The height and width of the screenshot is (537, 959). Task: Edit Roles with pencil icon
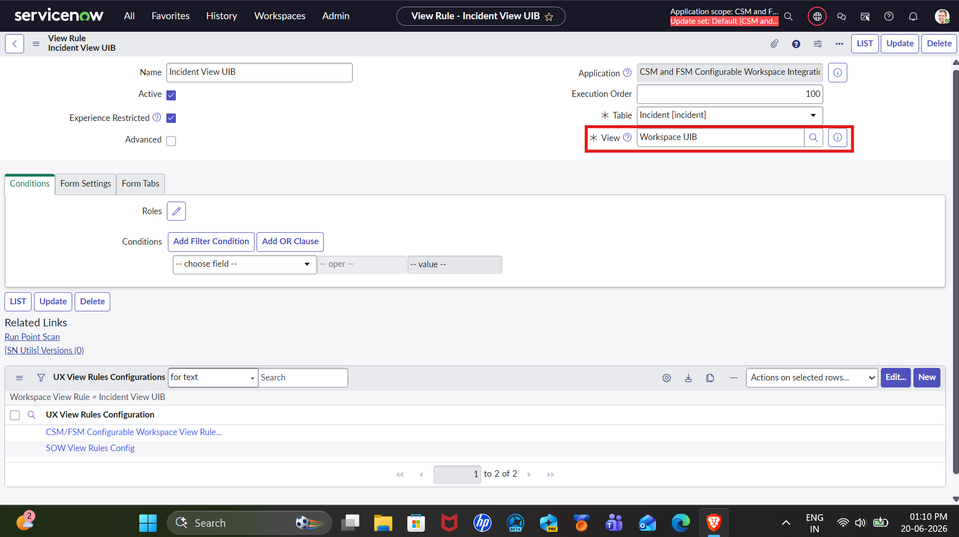click(x=176, y=211)
